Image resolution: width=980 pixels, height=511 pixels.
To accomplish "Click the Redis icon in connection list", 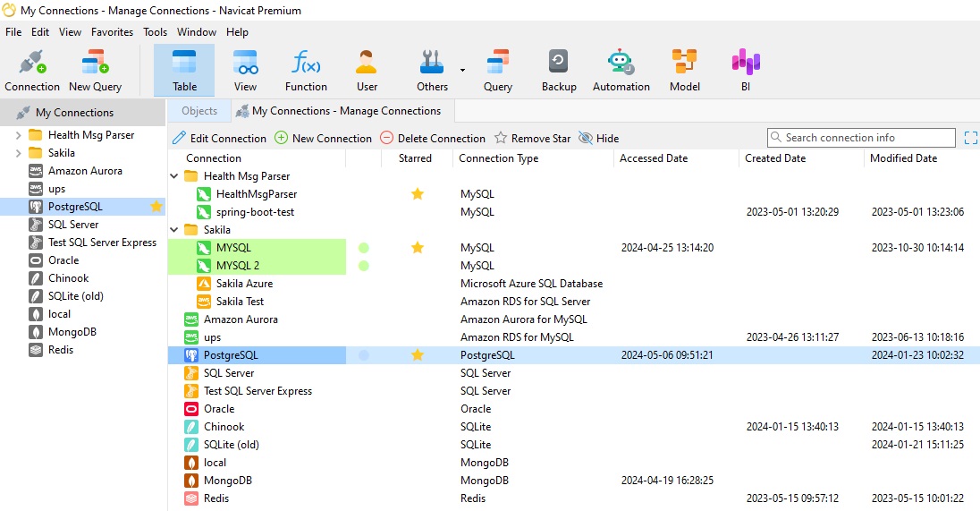I will pyautogui.click(x=190, y=498).
